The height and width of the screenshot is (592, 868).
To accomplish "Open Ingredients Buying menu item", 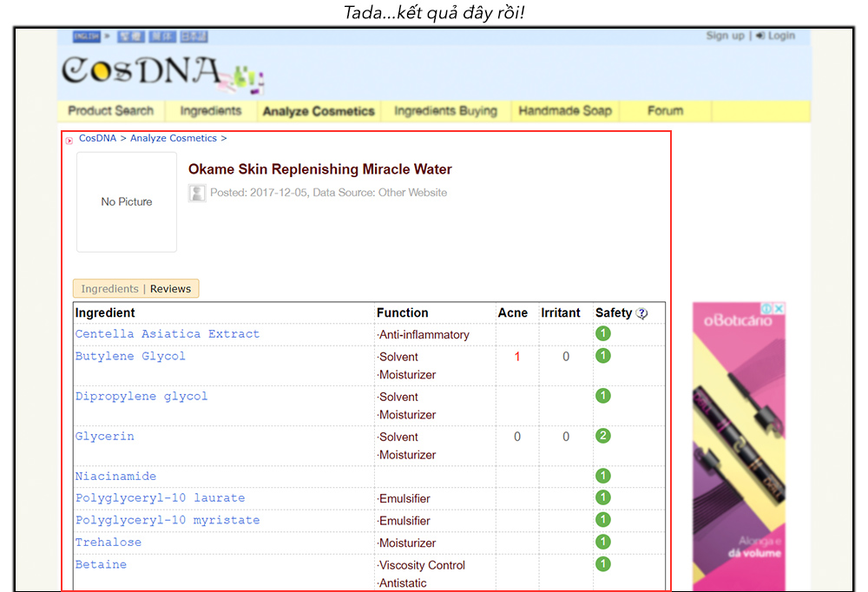I will [x=445, y=111].
